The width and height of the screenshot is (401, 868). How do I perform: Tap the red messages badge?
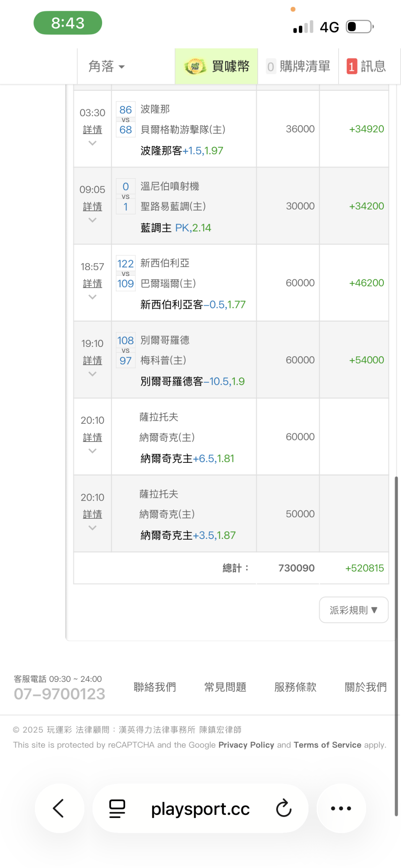[x=352, y=66]
